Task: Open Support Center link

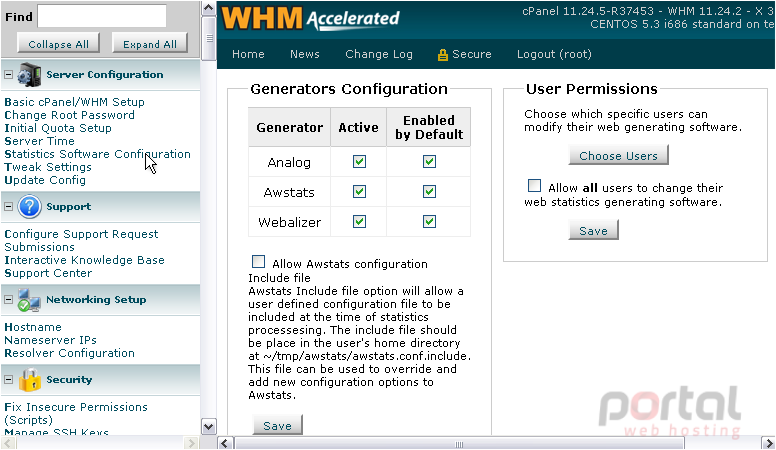Action: click(48, 273)
